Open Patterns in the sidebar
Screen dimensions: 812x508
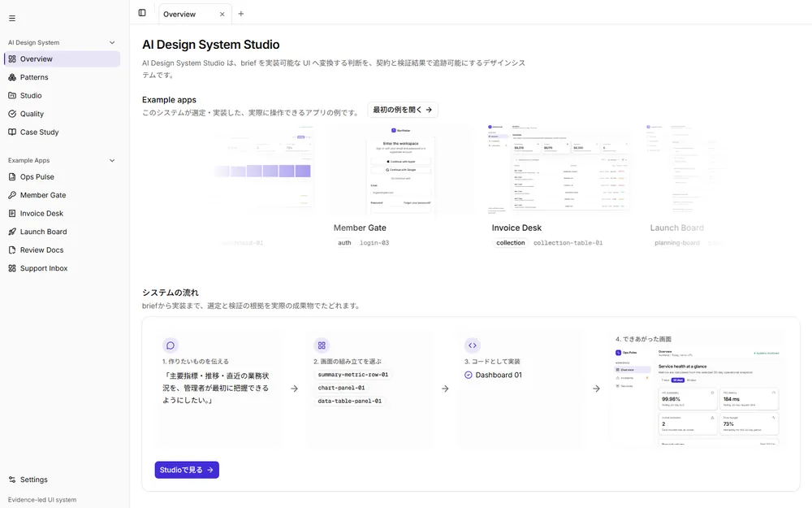pyautogui.click(x=63, y=77)
